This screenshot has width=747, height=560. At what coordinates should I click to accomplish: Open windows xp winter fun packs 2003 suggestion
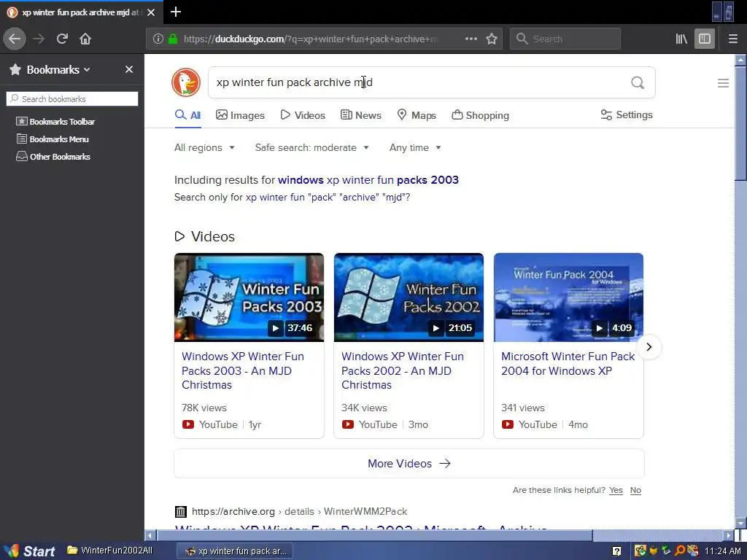[368, 180]
